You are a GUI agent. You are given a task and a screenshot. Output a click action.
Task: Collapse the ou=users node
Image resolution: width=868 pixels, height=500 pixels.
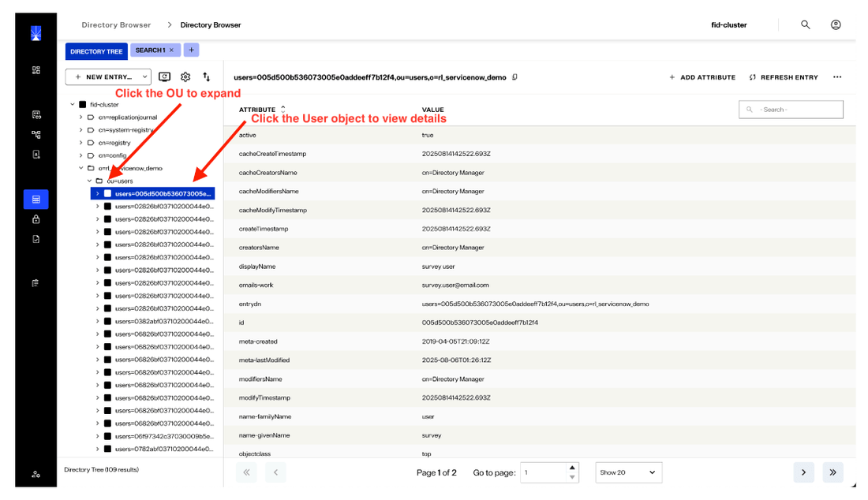pos(90,181)
